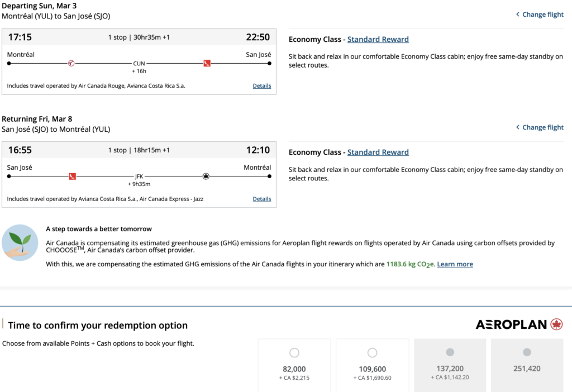Click the chevron beside departing Change flight
The image size is (572, 392).
pos(518,15)
